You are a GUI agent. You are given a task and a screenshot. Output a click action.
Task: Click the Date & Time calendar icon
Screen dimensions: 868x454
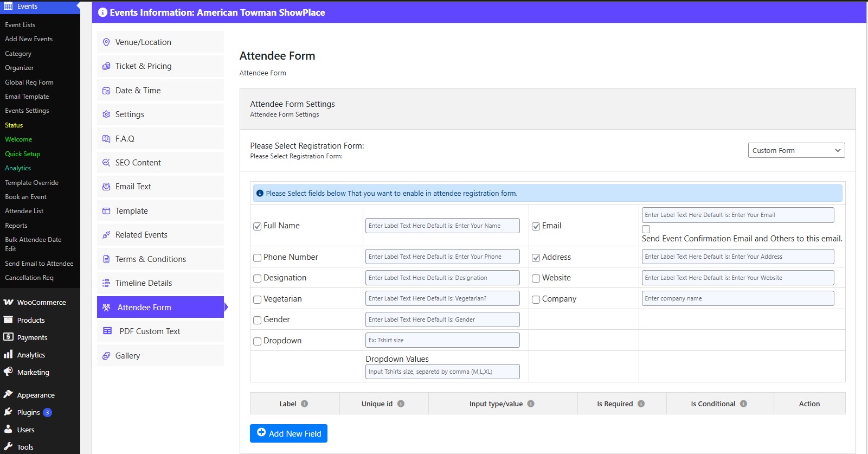(x=106, y=91)
